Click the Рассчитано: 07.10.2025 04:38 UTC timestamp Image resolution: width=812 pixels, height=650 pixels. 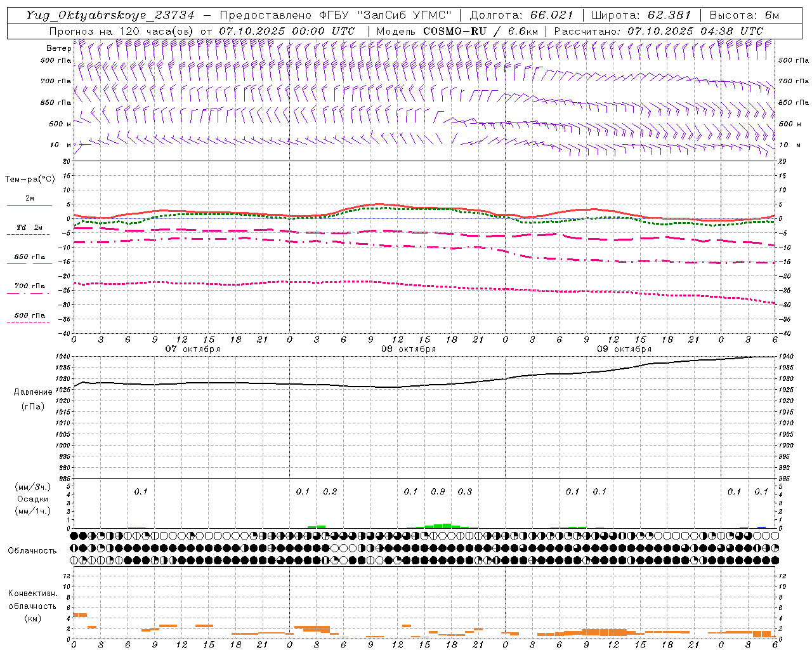pyautogui.click(x=658, y=31)
